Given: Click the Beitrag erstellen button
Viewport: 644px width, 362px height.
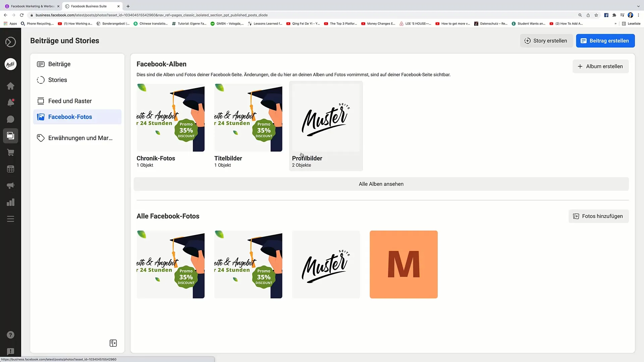Looking at the screenshot, I should tap(605, 41).
